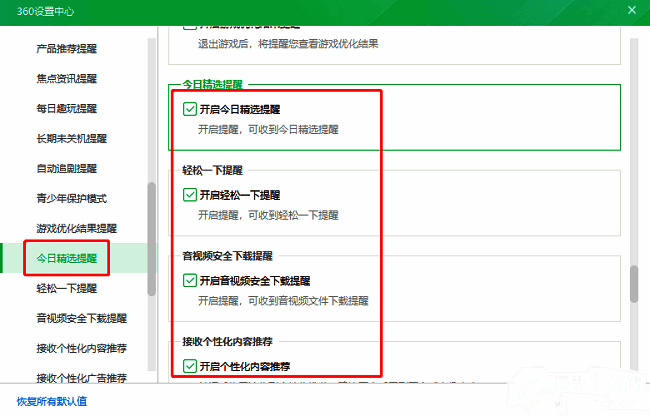The width and height of the screenshot is (650, 416).
Task: Click the highlighted 今日精选提醒 sidebar item
Action: click(67, 258)
